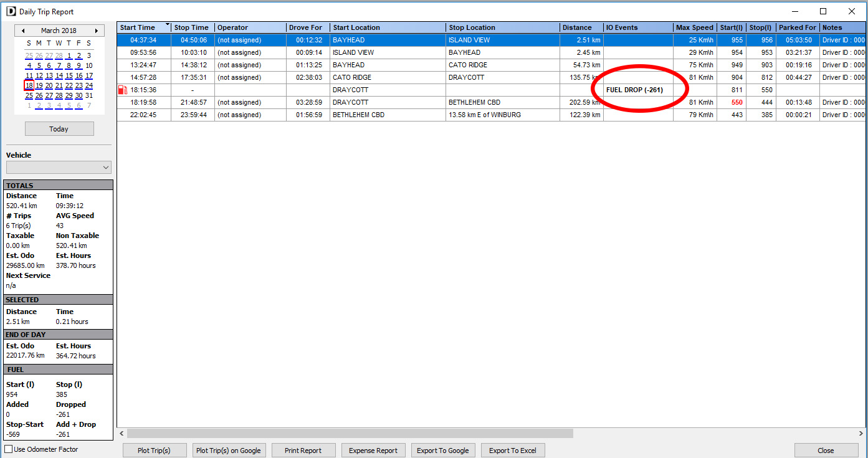Viewport: 868px width, 458px height.
Task: Click the Export To Excel button
Action: (512, 451)
